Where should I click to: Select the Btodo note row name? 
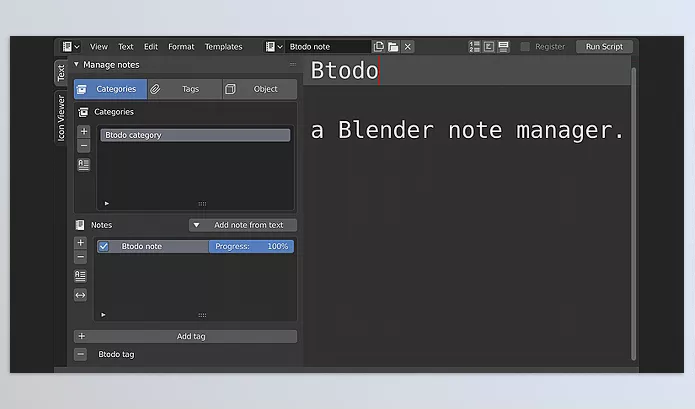coord(142,246)
